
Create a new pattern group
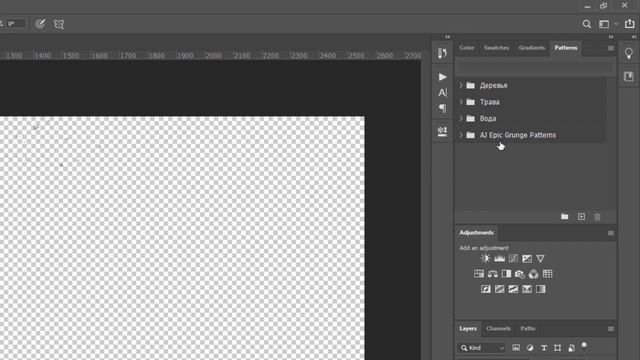tap(564, 217)
